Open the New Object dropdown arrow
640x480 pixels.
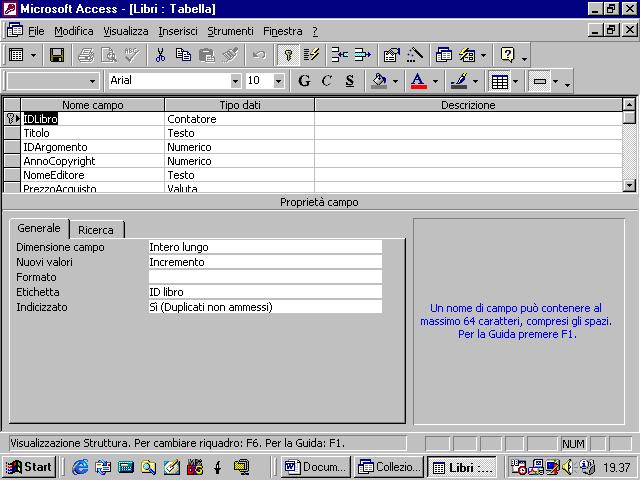[x=484, y=55]
